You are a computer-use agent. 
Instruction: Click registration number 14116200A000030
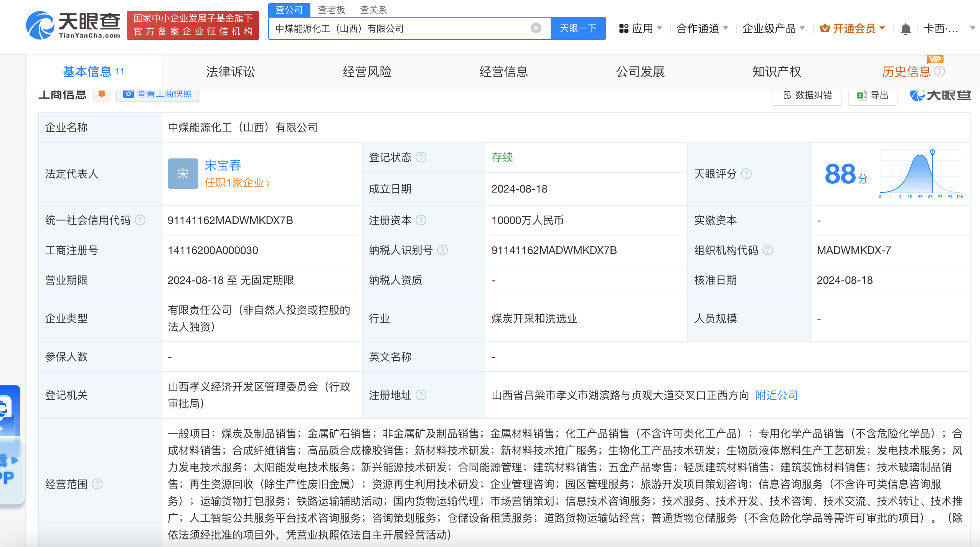tap(213, 250)
